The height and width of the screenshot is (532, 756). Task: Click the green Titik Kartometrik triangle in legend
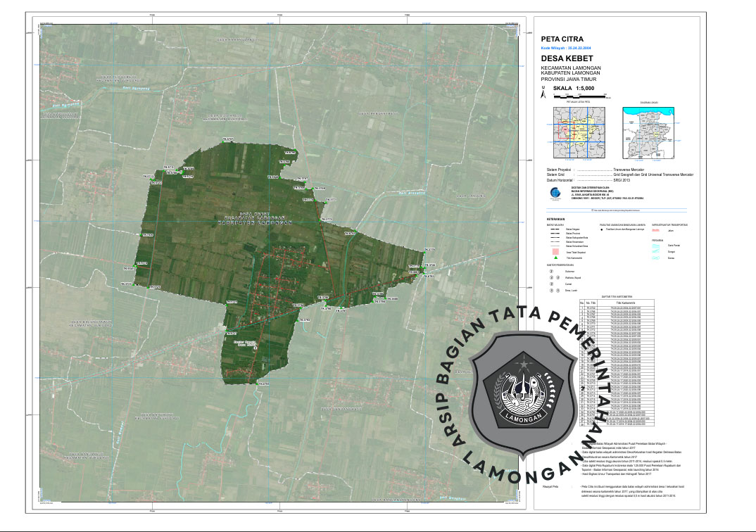tap(555, 258)
